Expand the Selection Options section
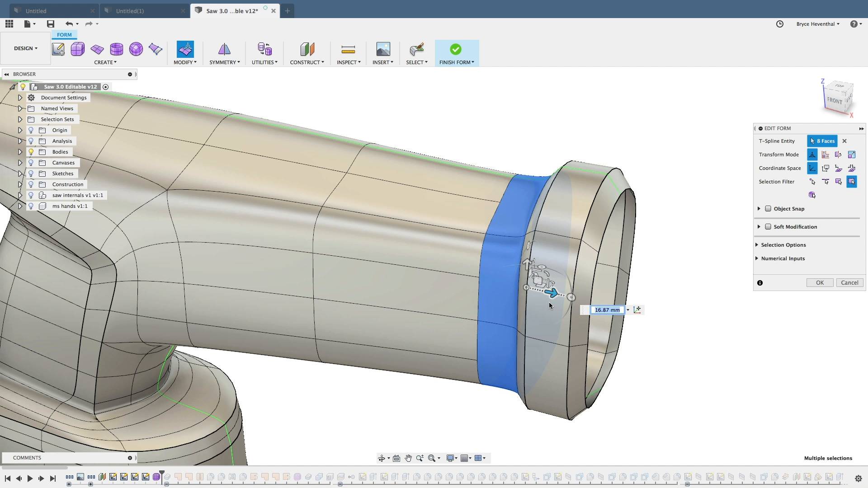Image resolution: width=868 pixels, height=488 pixels. click(758, 244)
